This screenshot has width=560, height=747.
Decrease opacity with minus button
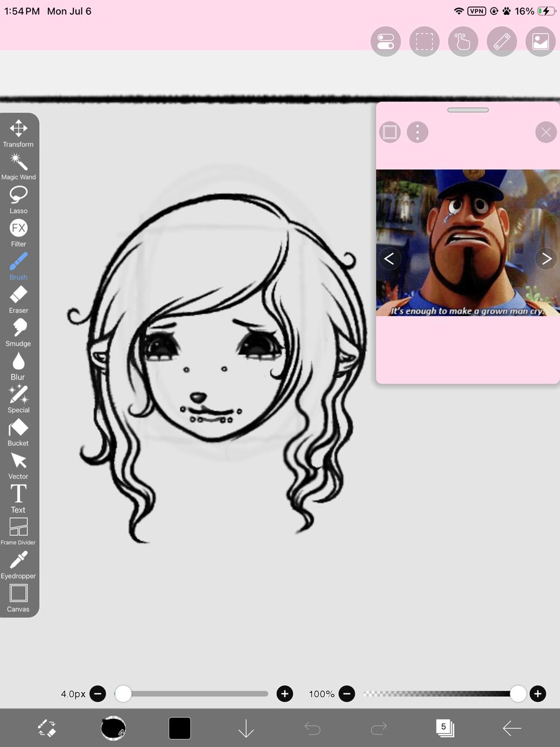point(347,693)
